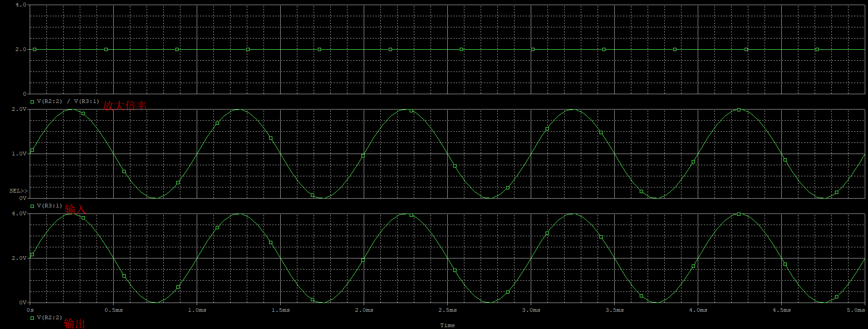Viewport: 868px width, 329px height.
Task: Select the V(R2:2) / V(R3:1) trace name
Action: (68, 101)
